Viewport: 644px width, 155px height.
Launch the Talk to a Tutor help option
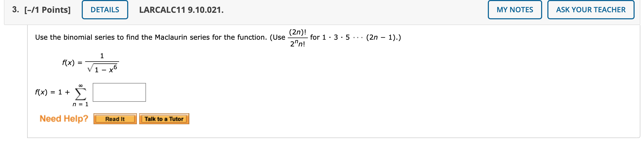tap(164, 119)
